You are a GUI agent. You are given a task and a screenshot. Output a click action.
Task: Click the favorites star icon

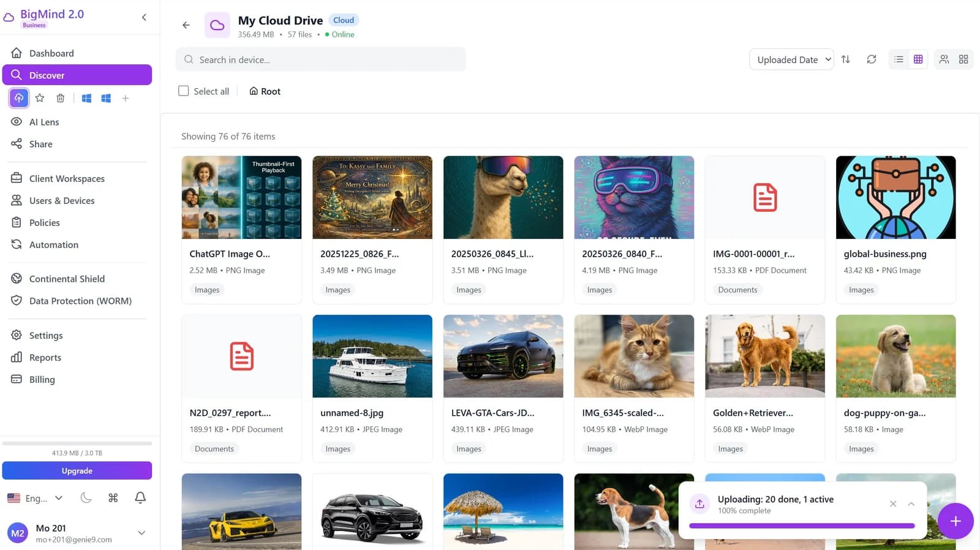pyautogui.click(x=40, y=98)
